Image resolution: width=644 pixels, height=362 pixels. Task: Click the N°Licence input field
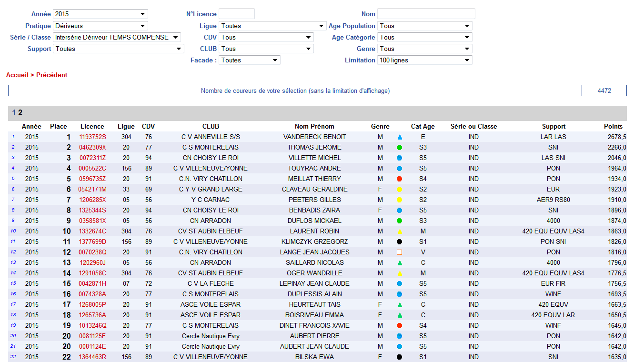pyautogui.click(x=237, y=14)
